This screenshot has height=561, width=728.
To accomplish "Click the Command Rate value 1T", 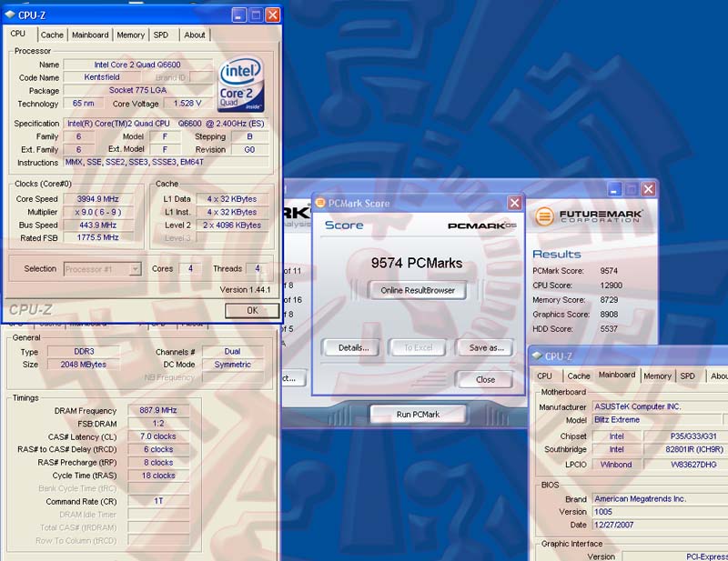I will click(158, 501).
